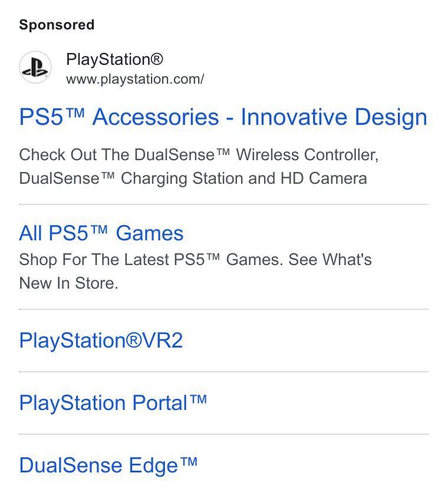Click the Charging Station and HD Camera text
The width and height of the screenshot is (448, 496).
click(x=244, y=178)
